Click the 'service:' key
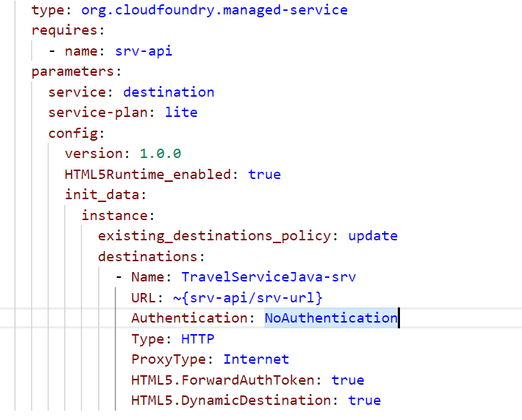 pyautogui.click(x=81, y=92)
